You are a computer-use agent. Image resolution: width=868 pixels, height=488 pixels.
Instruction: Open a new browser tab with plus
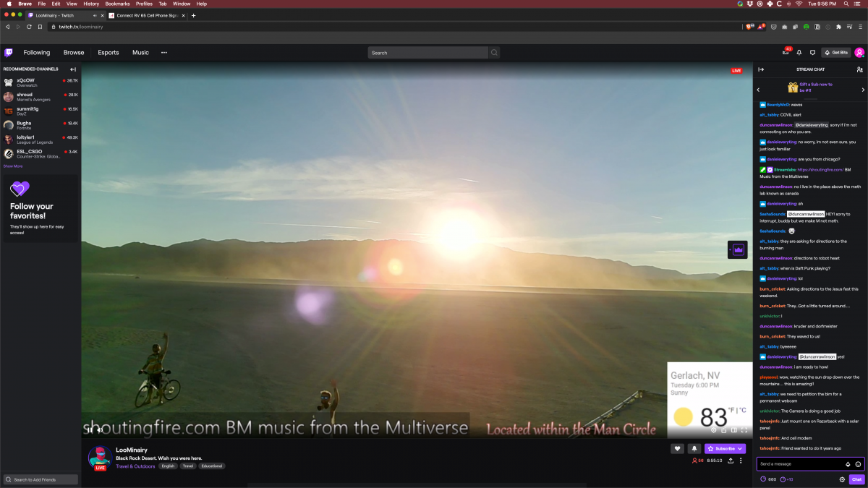coord(193,15)
